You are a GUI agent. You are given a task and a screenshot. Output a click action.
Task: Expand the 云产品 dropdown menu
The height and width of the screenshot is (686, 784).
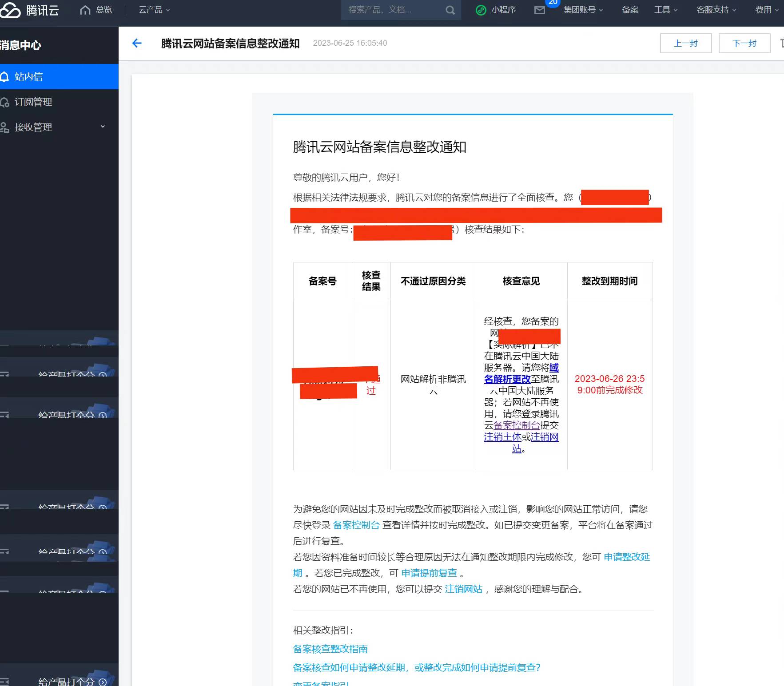154,10
